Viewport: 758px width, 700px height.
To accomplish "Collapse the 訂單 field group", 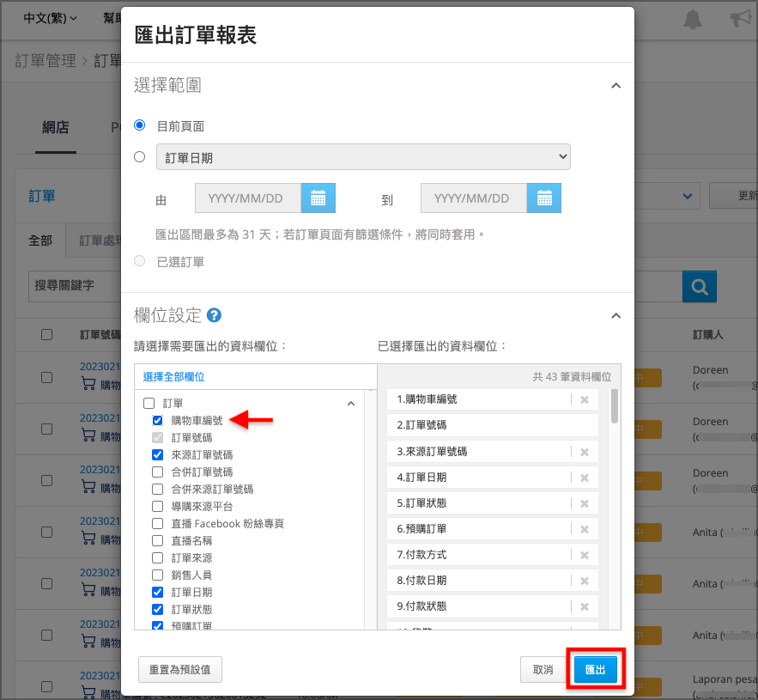I will (351, 404).
